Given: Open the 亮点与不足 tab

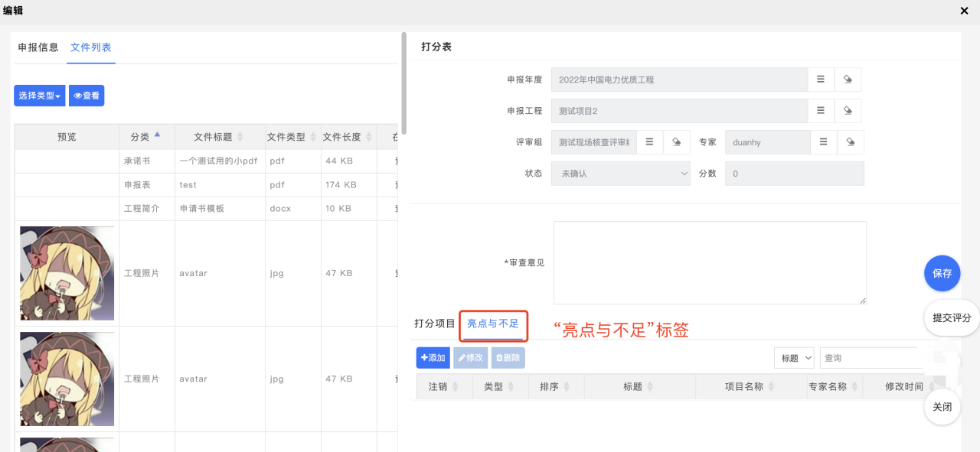Looking at the screenshot, I should pyautogui.click(x=493, y=324).
